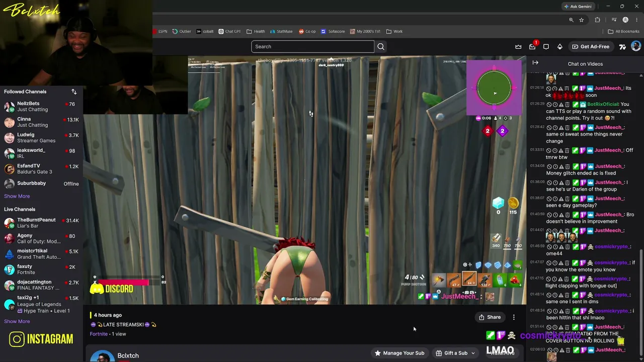Image resolution: width=644 pixels, height=362 pixels.
Task: Open the Work bookmarks folder
Action: pyautogui.click(x=394, y=31)
